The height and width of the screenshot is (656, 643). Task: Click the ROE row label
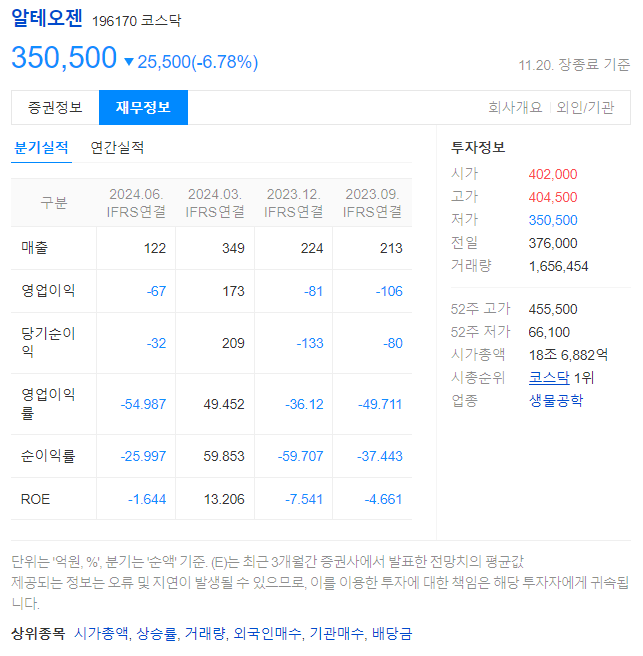pos(35,499)
